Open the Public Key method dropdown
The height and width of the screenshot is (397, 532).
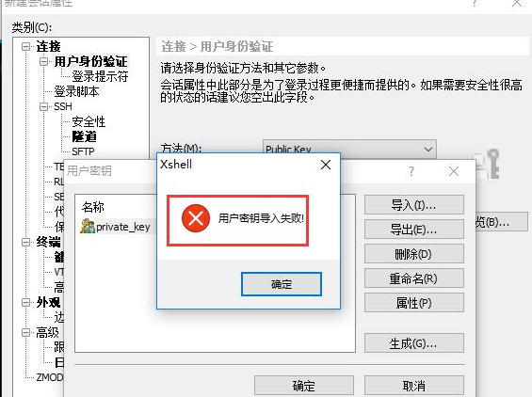tap(349, 150)
